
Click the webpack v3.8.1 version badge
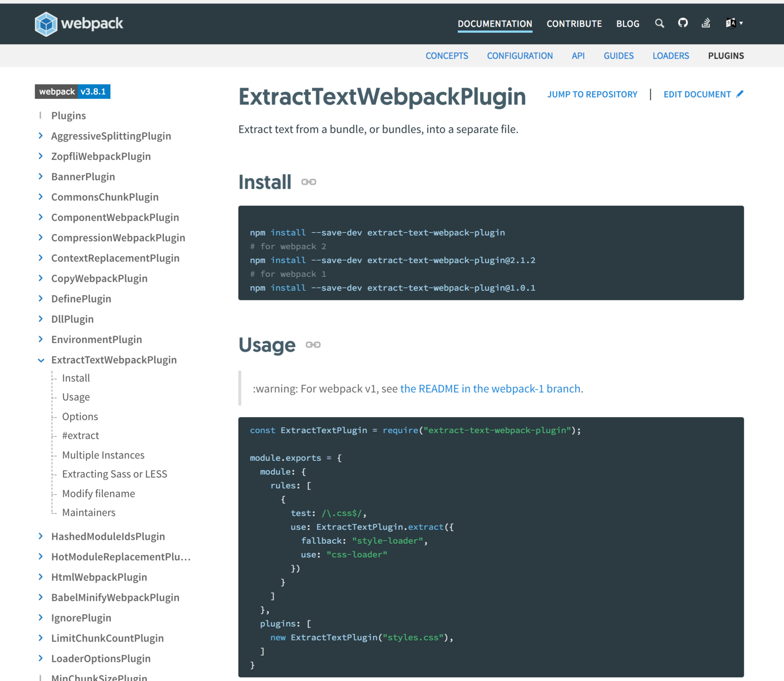(73, 91)
